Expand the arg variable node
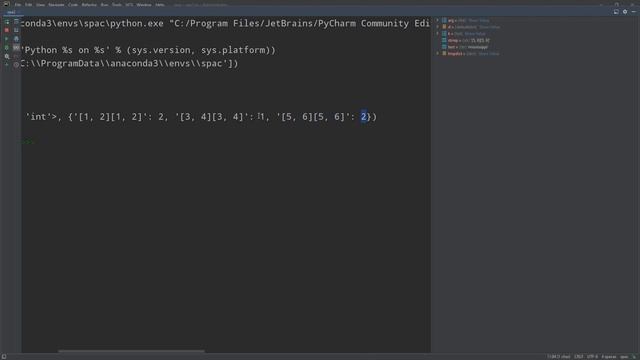 [x=438, y=20]
